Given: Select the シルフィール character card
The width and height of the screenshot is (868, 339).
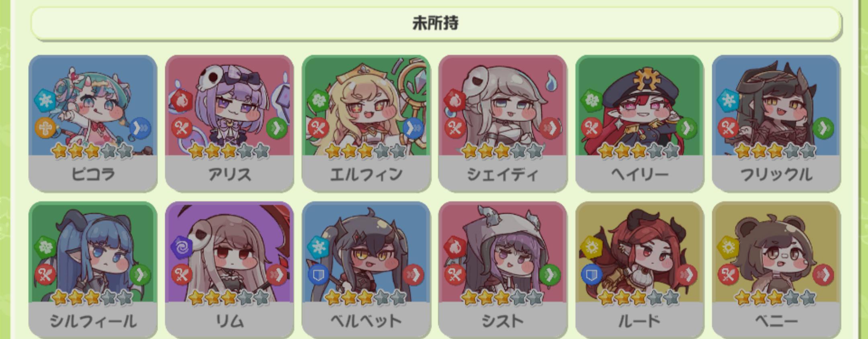Looking at the screenshot, I should (x=93, y=270).
